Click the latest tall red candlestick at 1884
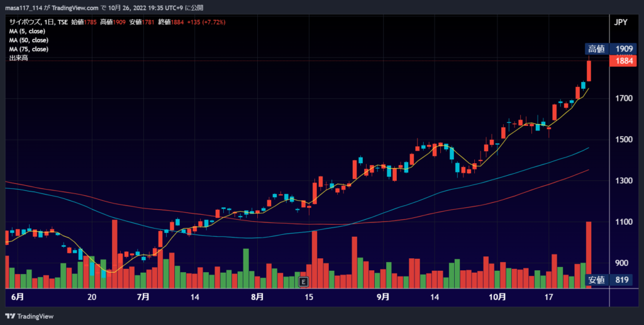The image size is (644, 325). pyautogui.click(x=589, y=71)
